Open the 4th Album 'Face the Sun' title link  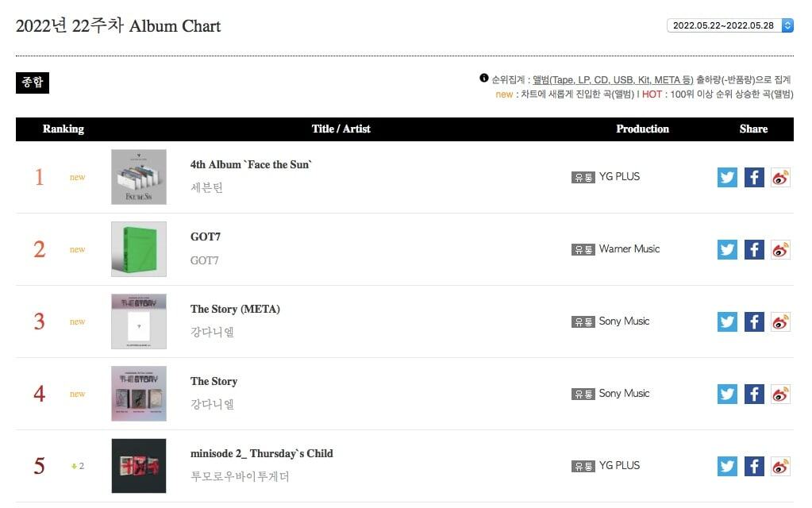(251, 165)
